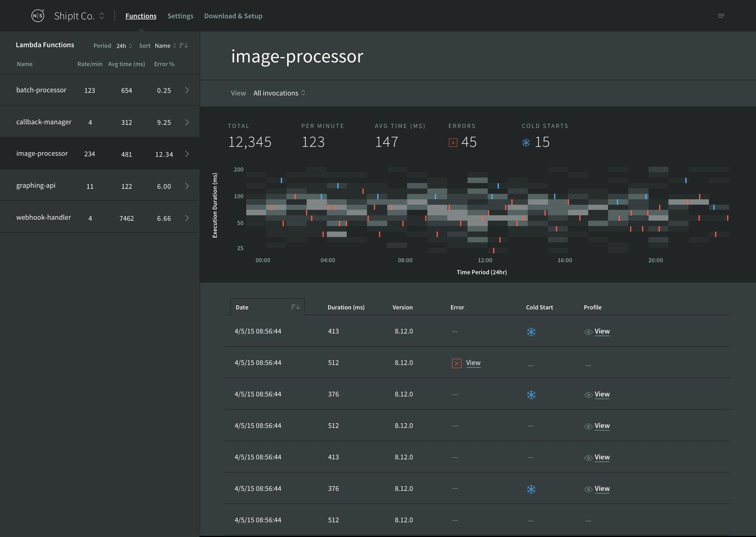Go to Download & Setup tab
The height and width of the screenshot is (537, 756).
click(233, 16)
